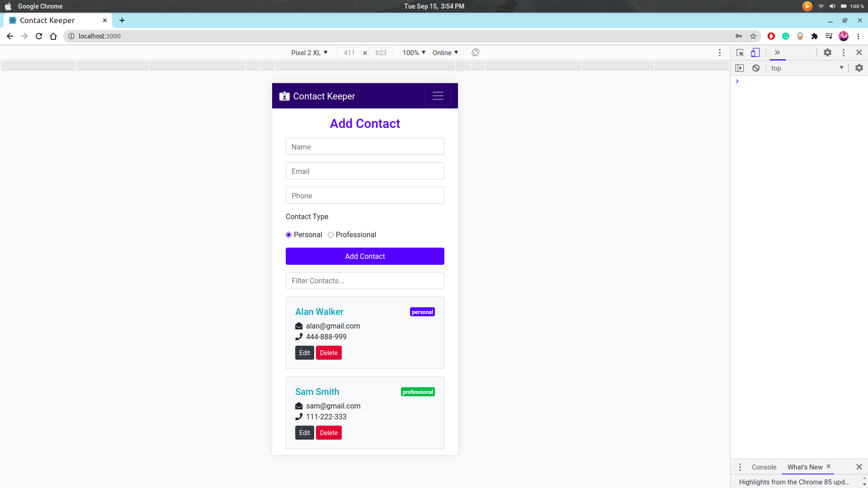Open the 100% zoom dropdown
The image size is (868, 488).
(414, 53)
